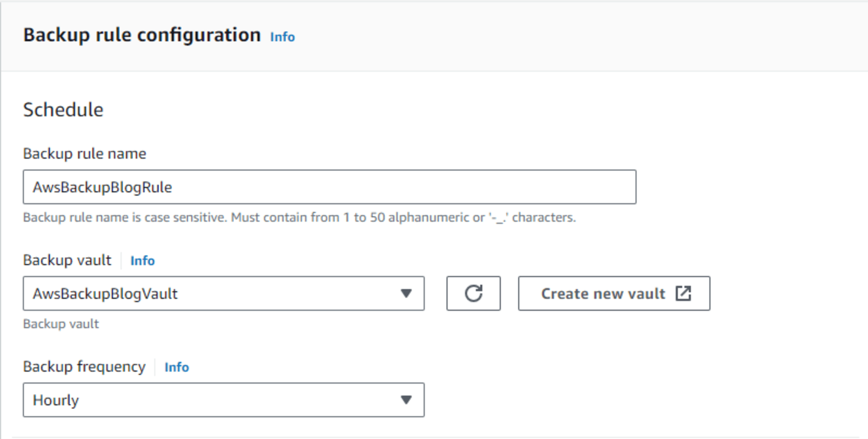
Task: Click the 'case sensitive' helper text under rule name
Action: (299, 217)
